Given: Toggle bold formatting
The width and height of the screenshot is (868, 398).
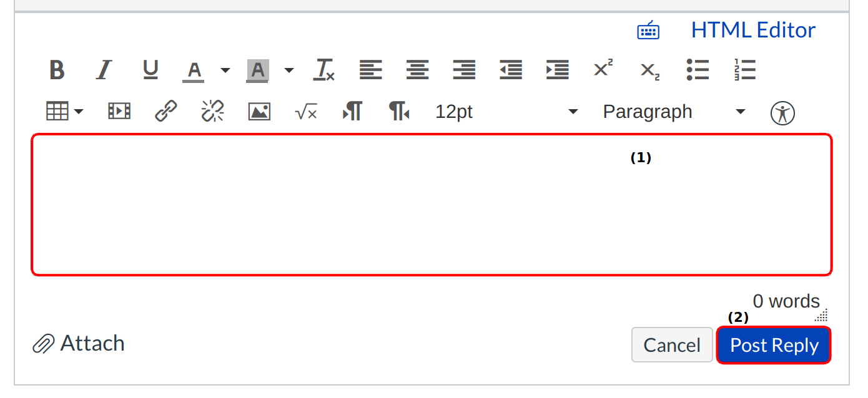Looking at the screenshot, I should pyautogui.click(x=57, y=70).
